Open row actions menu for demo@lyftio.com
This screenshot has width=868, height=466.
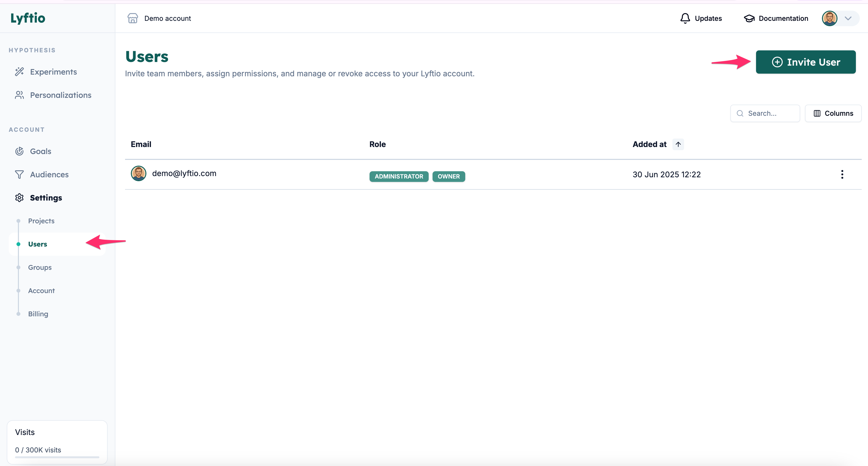point(842,174)
